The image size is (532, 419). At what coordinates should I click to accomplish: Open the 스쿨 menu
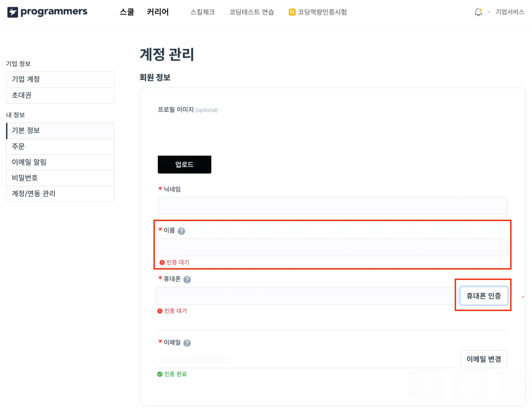pyautogui.click(x=127, y=12)
